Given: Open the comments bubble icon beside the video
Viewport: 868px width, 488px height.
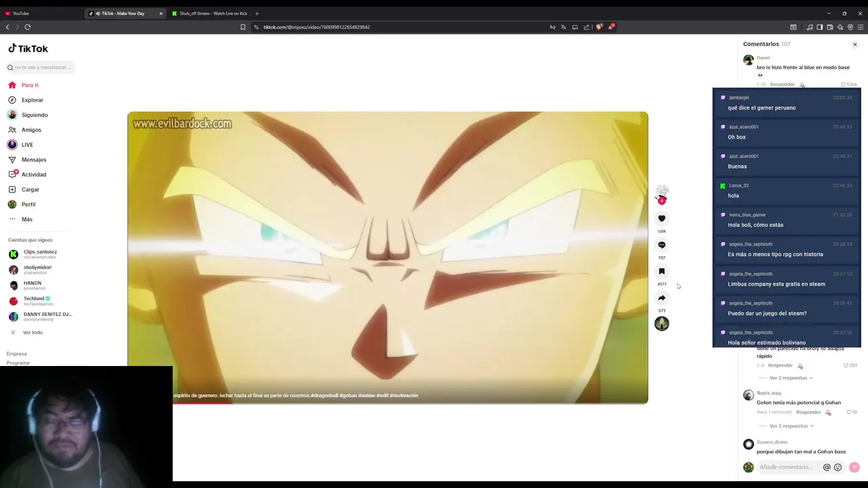Looking at the screenshot, I should tap(662, 245).
